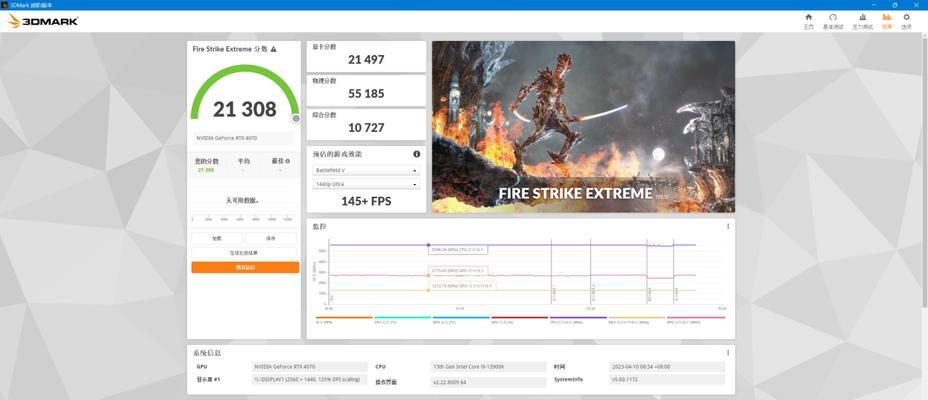Click the warning triangle beside Fire Strike Extreme
Image resolution: width=928 pixels, height=400 pixels.
[273, 49]
